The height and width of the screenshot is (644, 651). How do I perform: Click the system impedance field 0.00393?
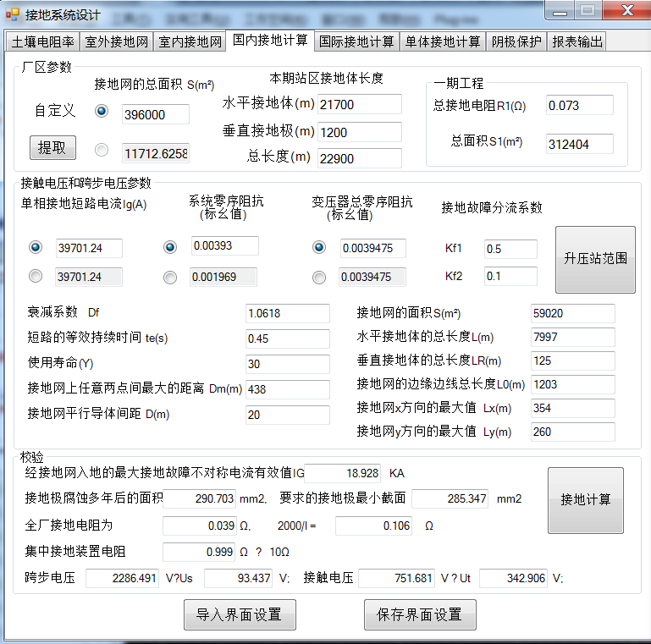224,245
